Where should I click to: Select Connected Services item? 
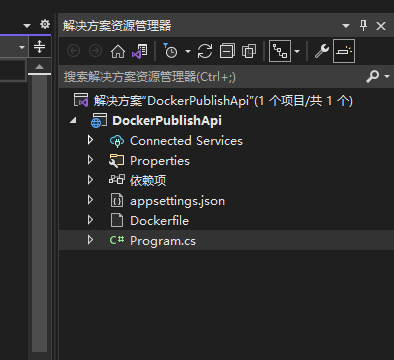[186, 141]
